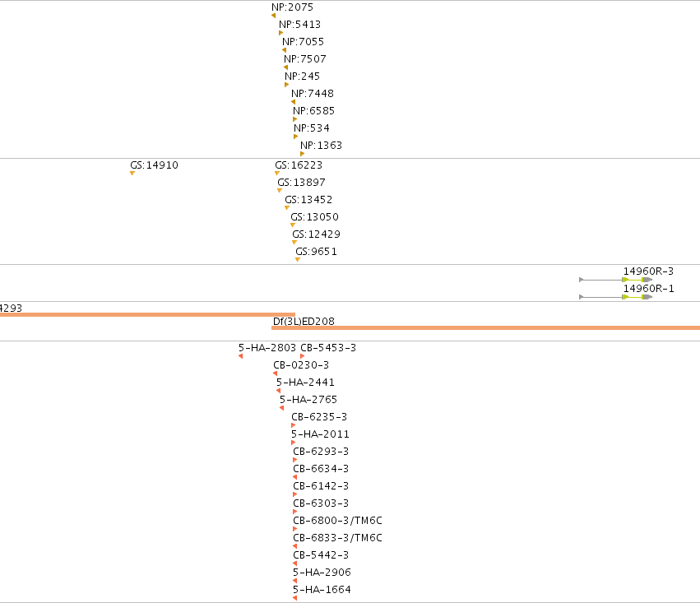Click the CB-6293-3 label
700x603 pixels.
(x=321, y=452)
